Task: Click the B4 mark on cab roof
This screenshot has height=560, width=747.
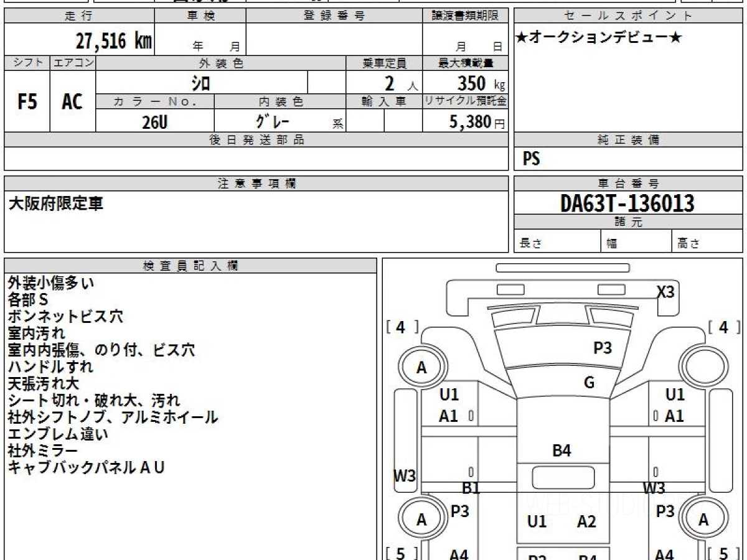Action: click(x=561, y=451)
